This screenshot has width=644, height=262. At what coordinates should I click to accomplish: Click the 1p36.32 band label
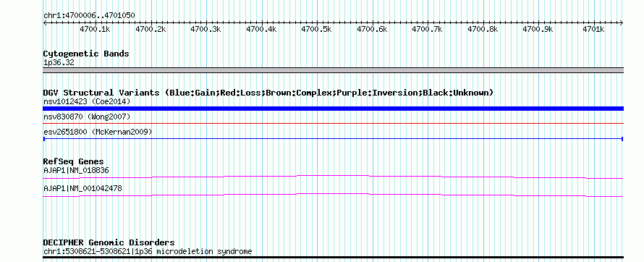pos(59,63)
